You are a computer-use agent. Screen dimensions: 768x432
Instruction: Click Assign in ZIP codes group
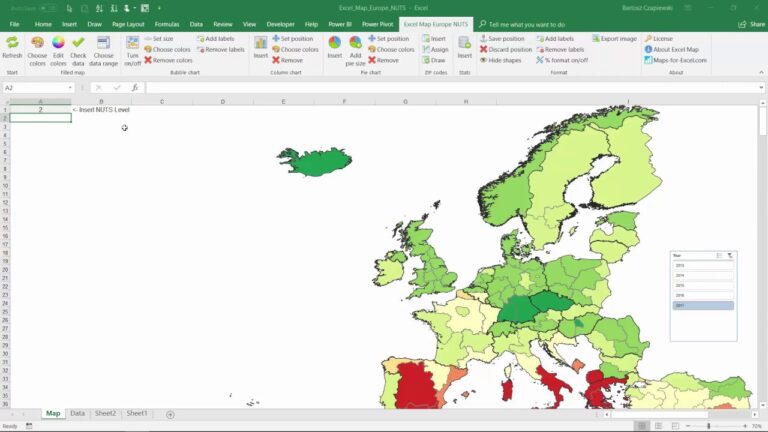click(435, 49)
